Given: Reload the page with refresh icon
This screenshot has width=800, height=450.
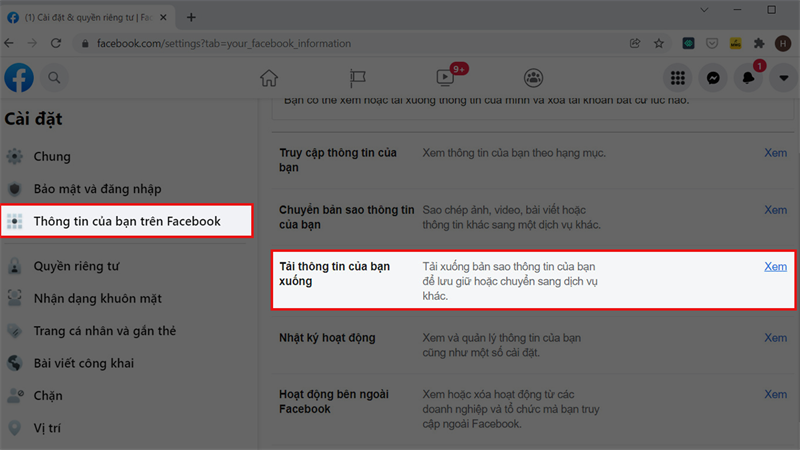Looking at the screenshot, I should click(x=56, y=43).
